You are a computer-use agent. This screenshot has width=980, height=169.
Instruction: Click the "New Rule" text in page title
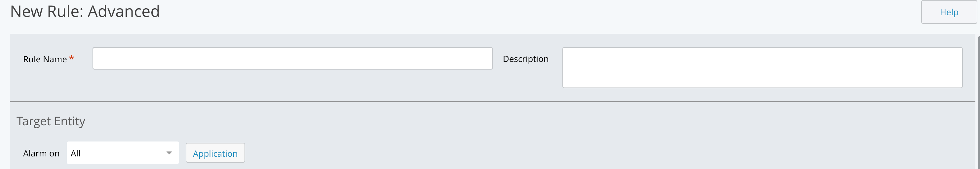coord(46,12)
